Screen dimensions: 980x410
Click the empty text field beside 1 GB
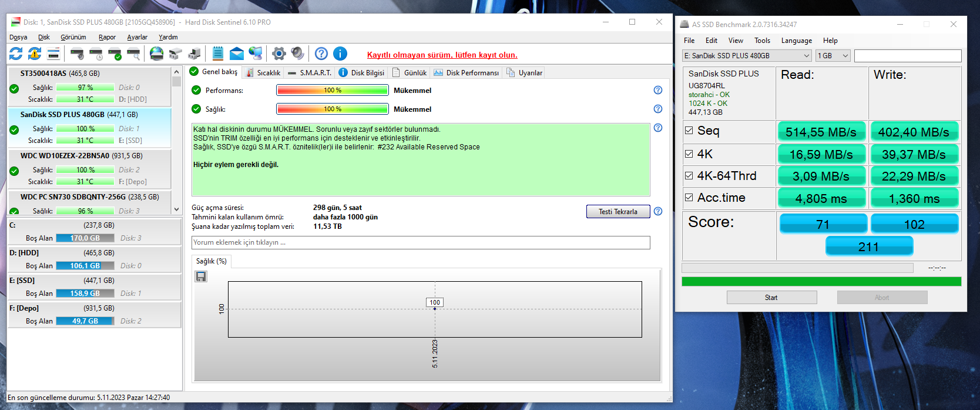[908, 55]
